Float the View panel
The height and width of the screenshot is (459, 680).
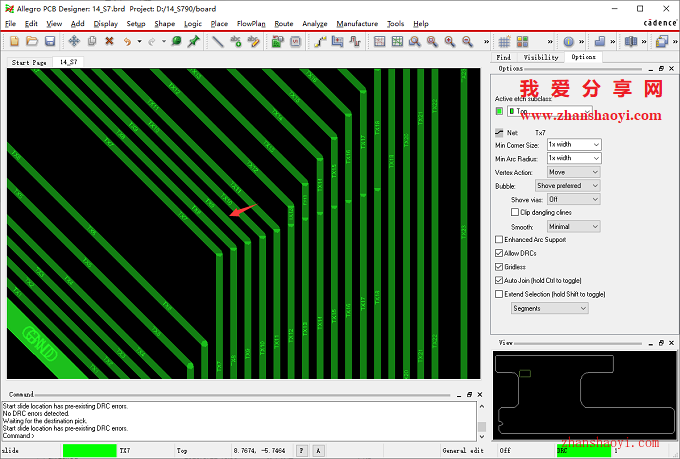pos(661,343)
